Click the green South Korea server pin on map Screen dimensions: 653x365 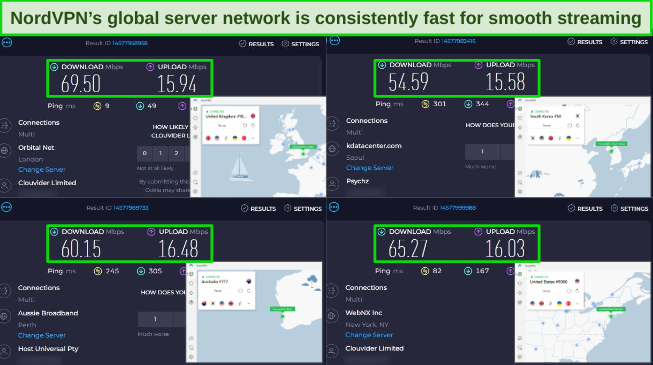[611, 151]
